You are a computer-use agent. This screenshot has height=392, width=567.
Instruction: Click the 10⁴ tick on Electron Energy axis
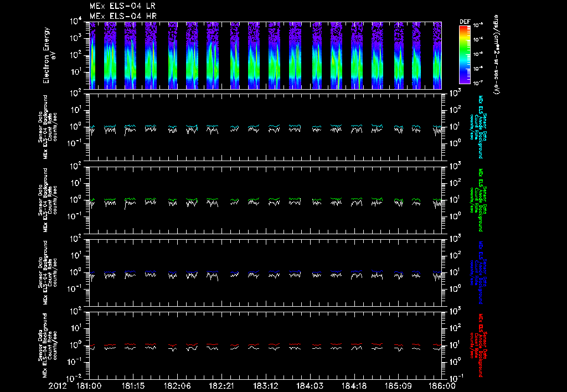point(76,22)
